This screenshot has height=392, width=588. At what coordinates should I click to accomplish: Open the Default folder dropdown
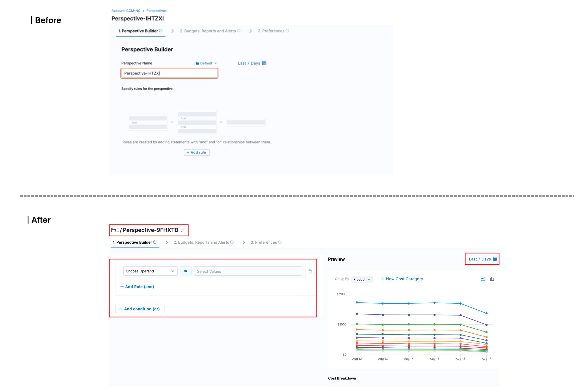click(x=206, y=63)
